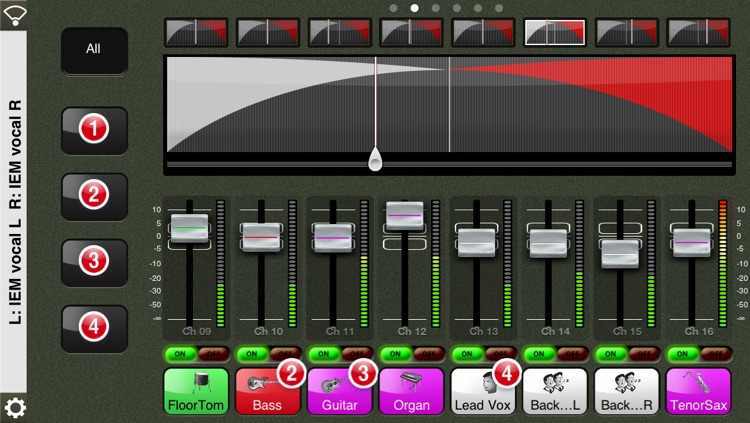Go to the second (active) page dot
750x423 pixels.
(415, 8)
